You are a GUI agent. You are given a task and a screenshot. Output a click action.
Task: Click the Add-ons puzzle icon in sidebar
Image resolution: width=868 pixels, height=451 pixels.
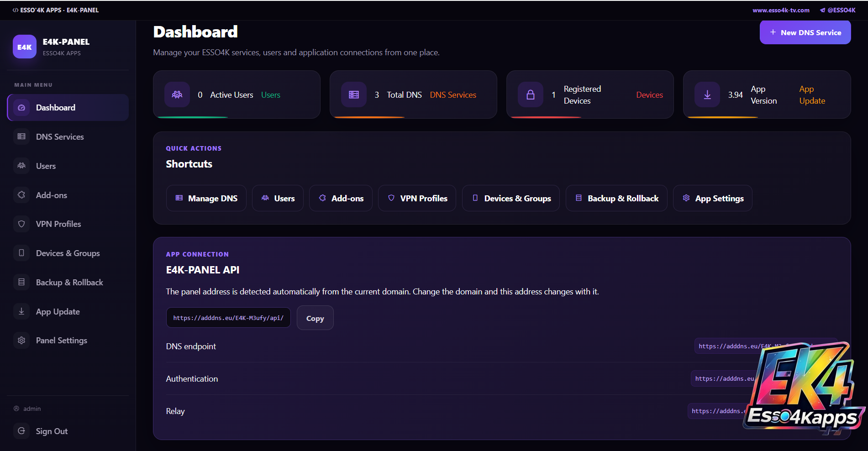(21, 195)
